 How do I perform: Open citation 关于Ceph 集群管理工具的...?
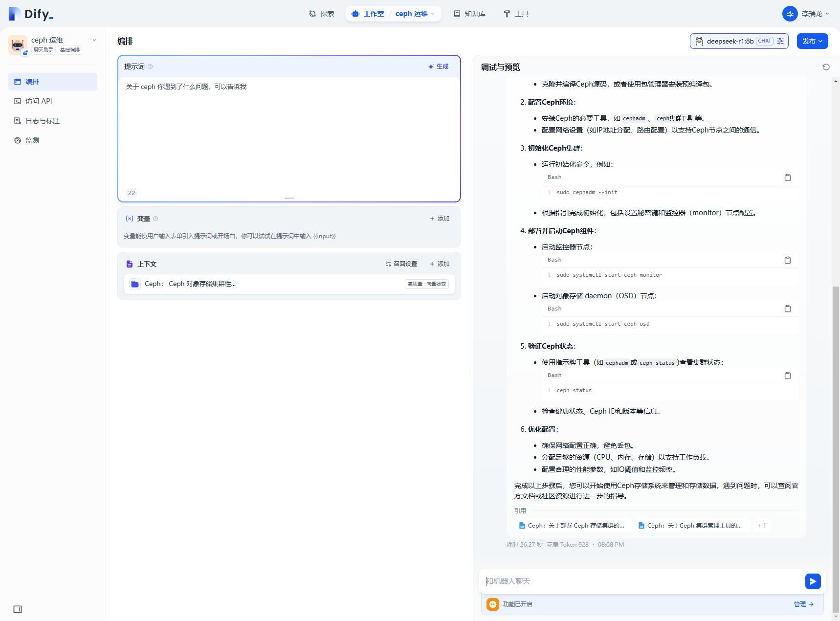pyautogui.click(x=691, y=526)
